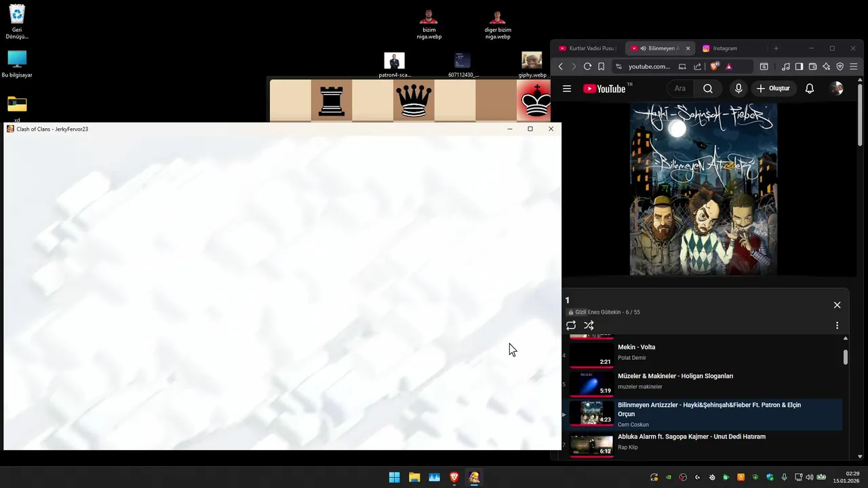This screenshot has height=488, width=868.
Task: Select patron4-sca desktop file
Action: pos(395,65)
